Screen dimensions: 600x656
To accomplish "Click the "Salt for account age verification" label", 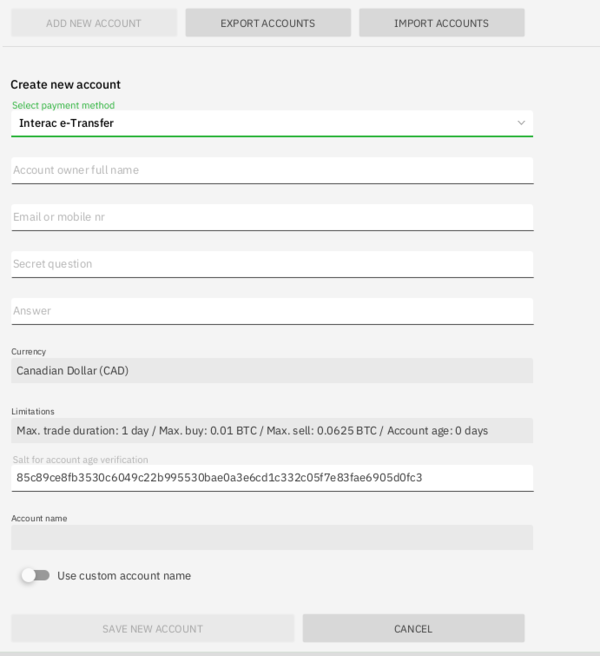I will click(80, 460).
